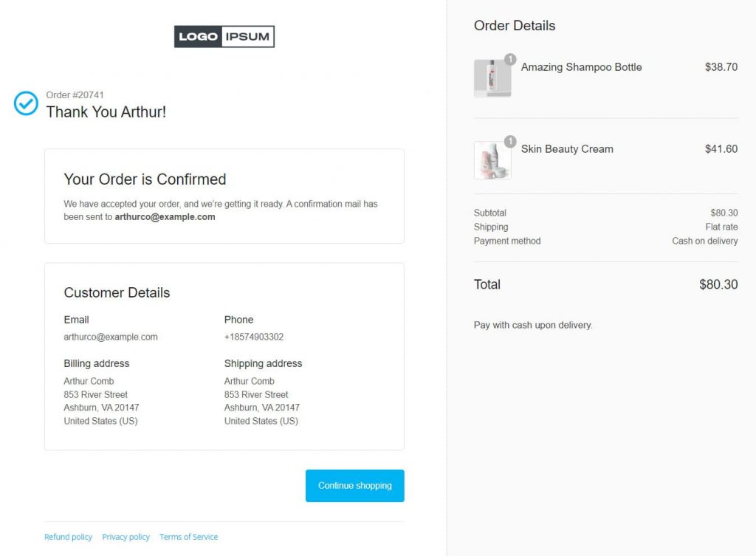Open the Amazing Shampoo Bottle thumbnail
Image resolution: width=756 pixels, height=556 pixels.
(x=492, y=78)
